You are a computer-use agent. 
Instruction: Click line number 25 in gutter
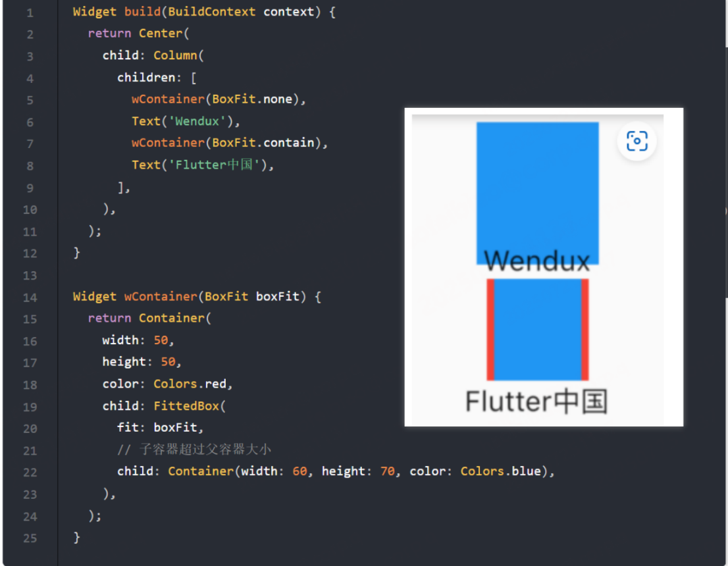pos(30,538)
